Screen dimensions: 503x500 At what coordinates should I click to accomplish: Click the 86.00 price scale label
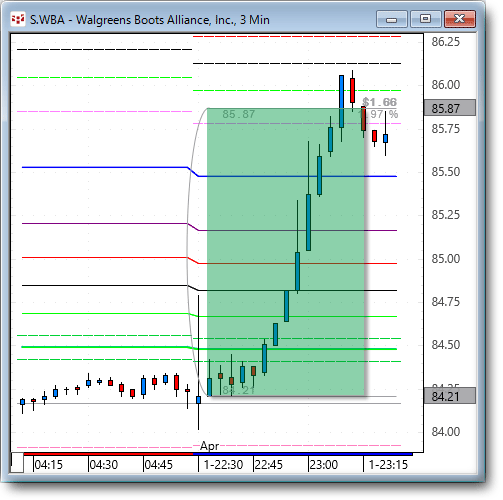[x=446, y=84]
